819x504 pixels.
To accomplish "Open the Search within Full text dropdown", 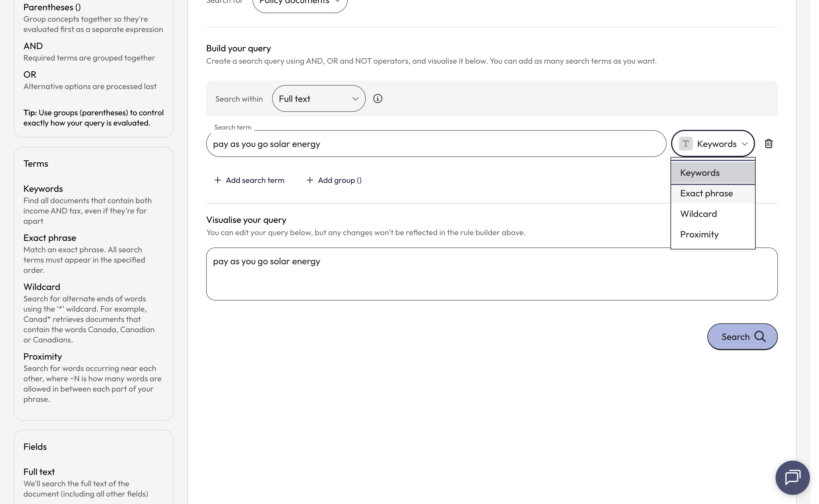I will pyautogui.click(x=318, y=99).
